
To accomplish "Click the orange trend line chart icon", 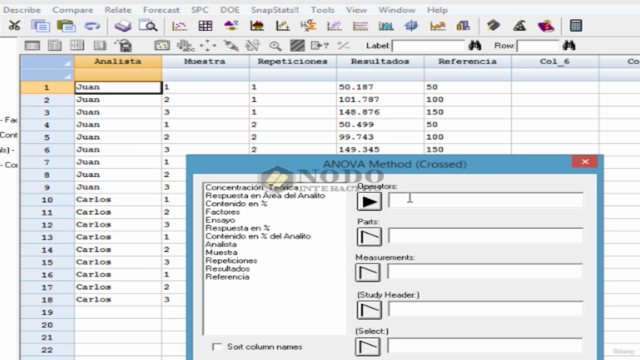I will [437, 26].
